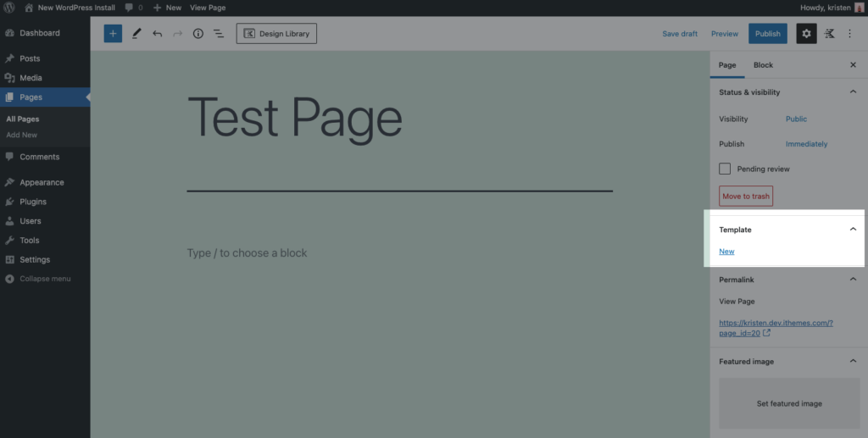Collapse the Status & visibility section
Screen dimensions: 868x438
click(x=853, y=91)
